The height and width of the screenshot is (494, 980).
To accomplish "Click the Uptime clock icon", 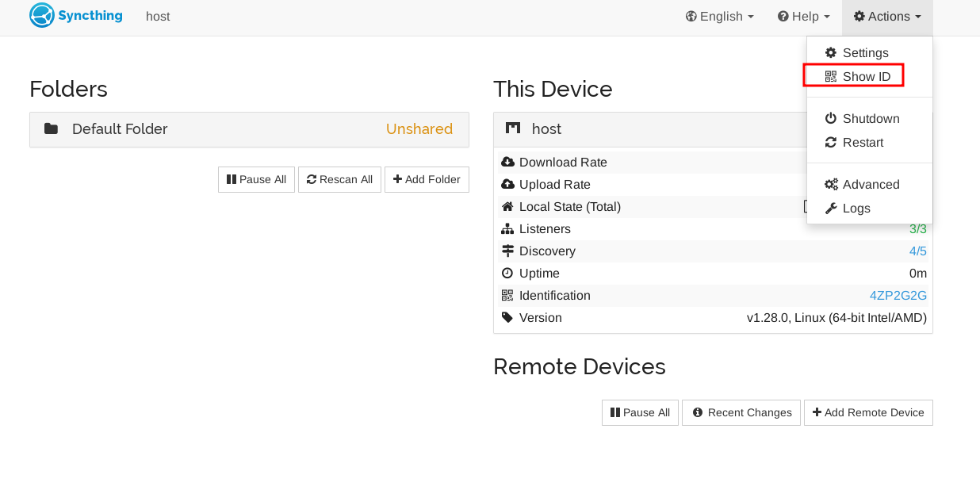I will pyautogui.click(x=507, y=274).
